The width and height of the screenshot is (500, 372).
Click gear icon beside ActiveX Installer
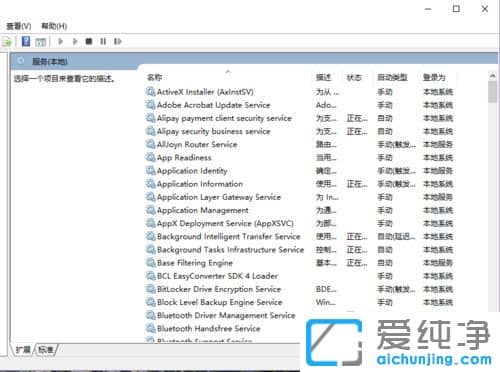click(151, 92)
